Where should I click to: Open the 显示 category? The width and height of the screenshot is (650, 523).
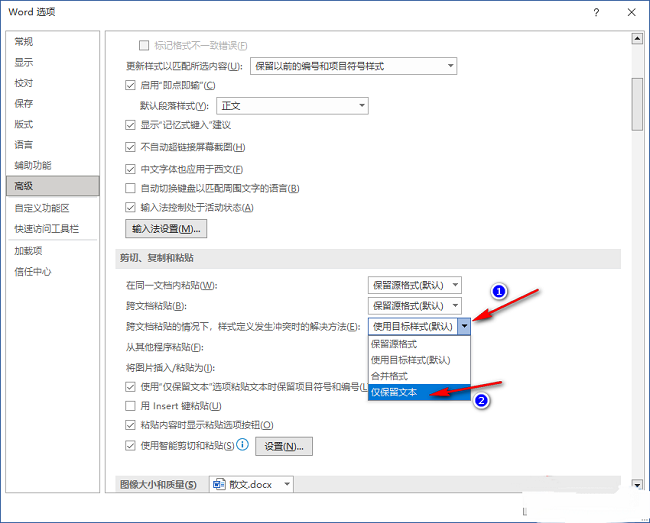53,63
